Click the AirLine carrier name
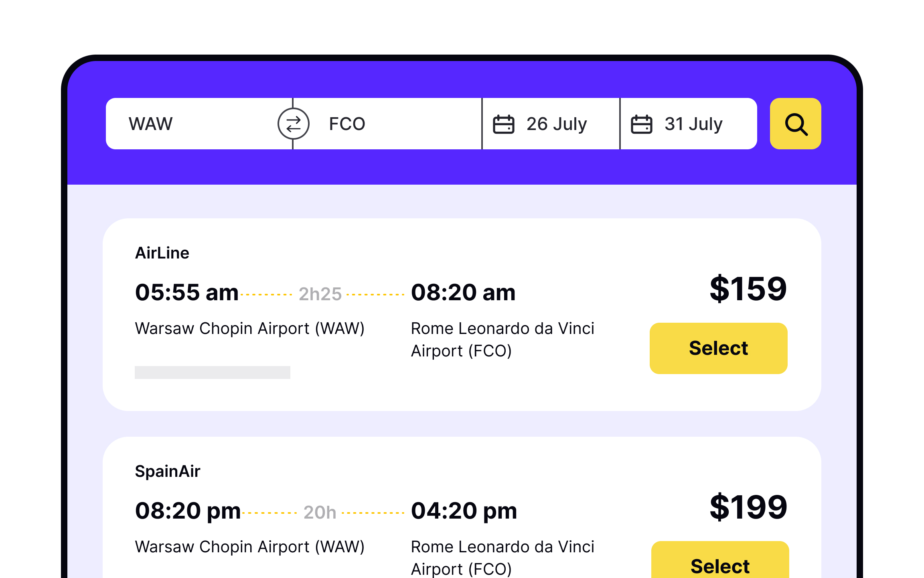Viewport: 924px width, 578px height. 162,253
